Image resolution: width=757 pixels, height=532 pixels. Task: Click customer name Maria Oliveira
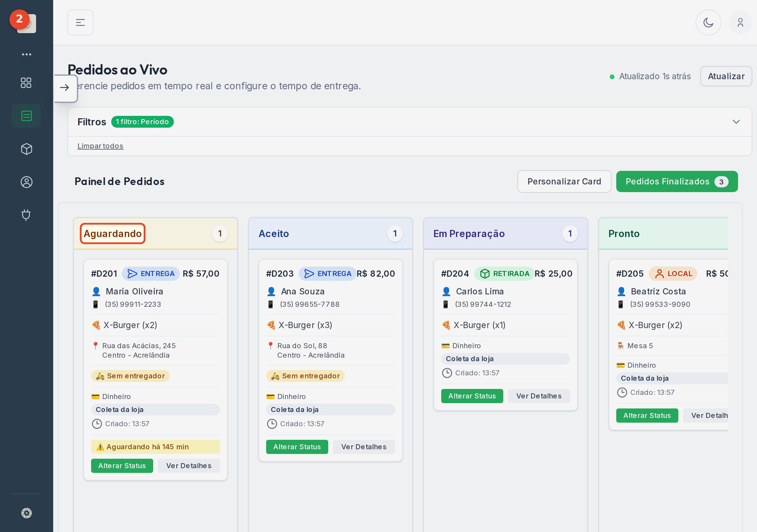click(x=135, y=291)
